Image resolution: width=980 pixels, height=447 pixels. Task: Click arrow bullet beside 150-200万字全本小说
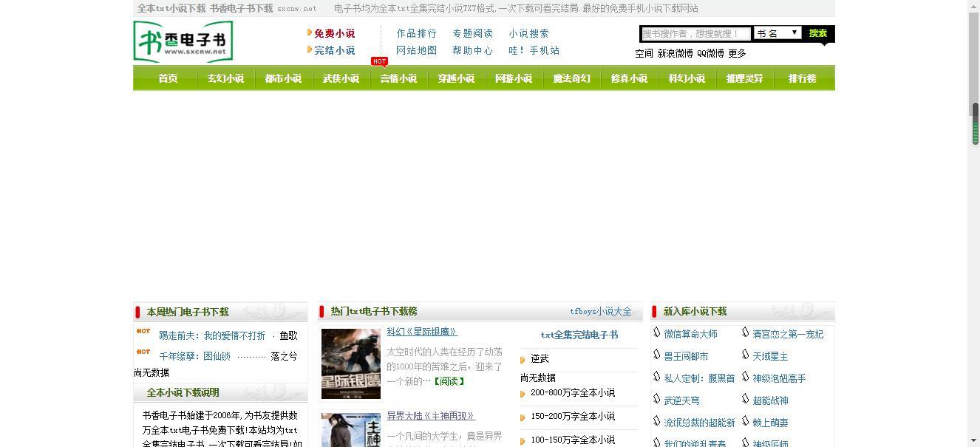coord(523,417)
